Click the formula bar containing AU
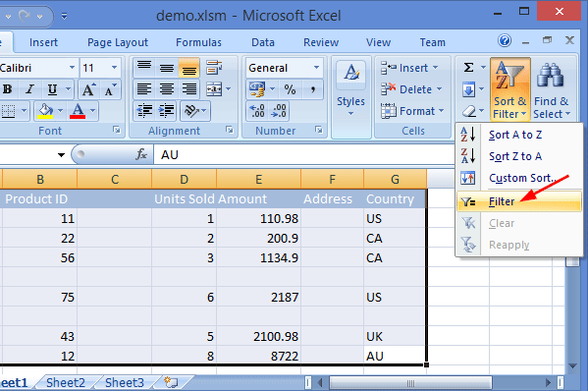Viewport: 588px width, 391px height. coord(303,155)
